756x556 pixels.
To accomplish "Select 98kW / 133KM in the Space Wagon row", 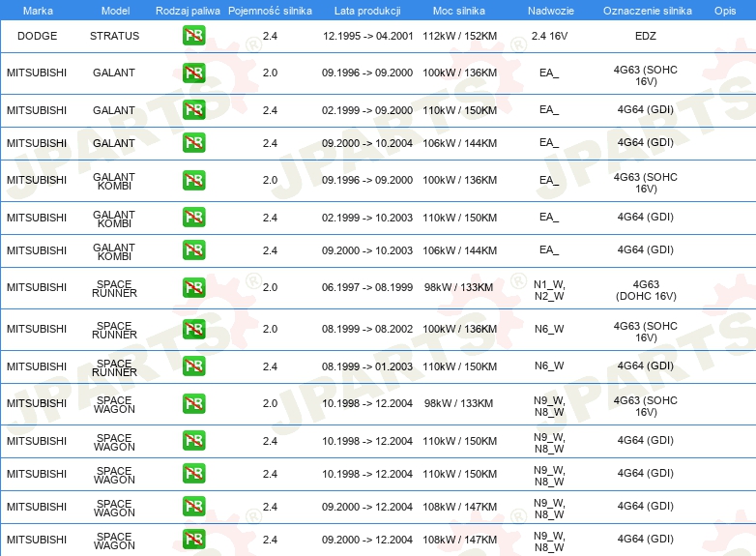I will point(458,403).
